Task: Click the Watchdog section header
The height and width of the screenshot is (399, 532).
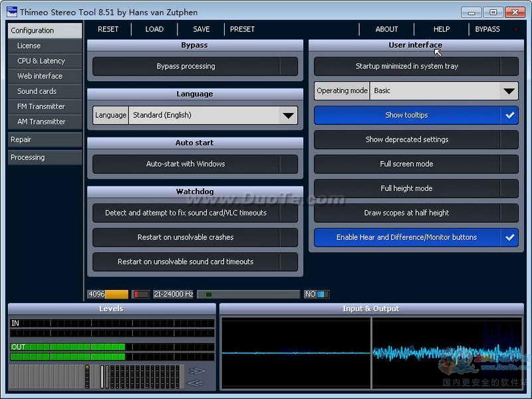Action: [x=195, y=192]
